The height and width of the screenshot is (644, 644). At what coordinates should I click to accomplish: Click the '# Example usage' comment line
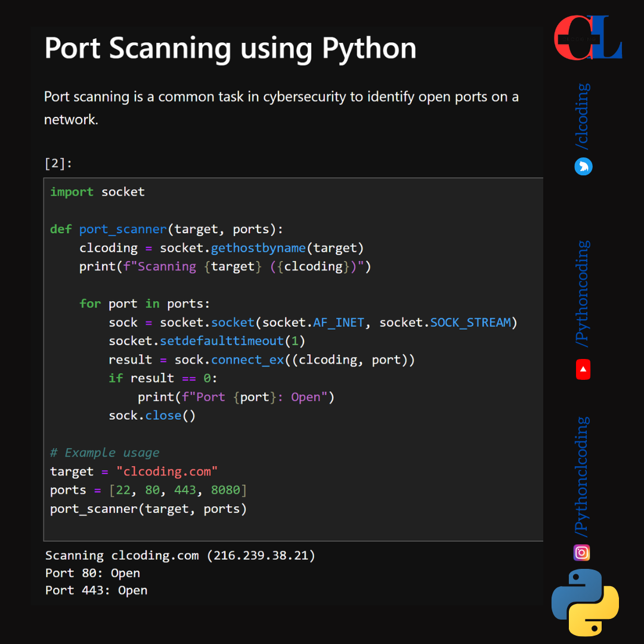tap(105, 453)
